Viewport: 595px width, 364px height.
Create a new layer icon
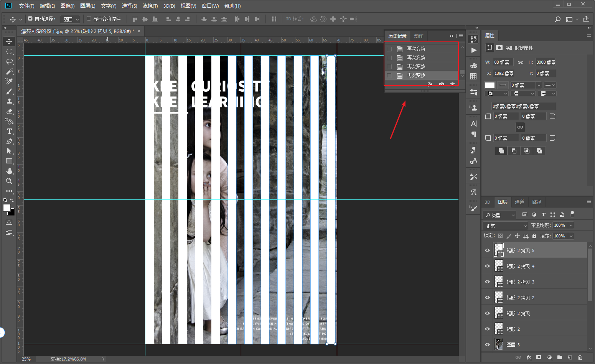pos(570,357)
